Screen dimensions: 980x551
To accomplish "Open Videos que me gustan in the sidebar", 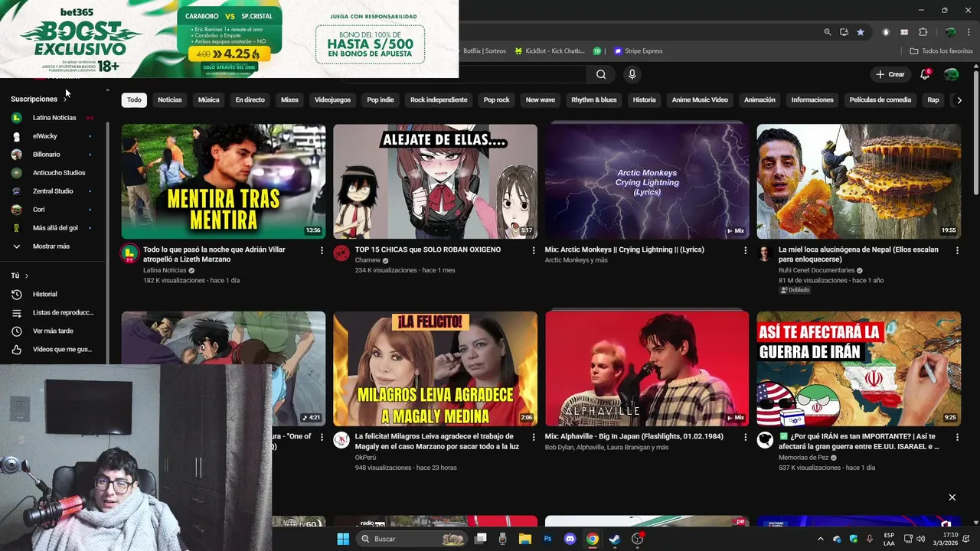I will [x=52, y=349].
